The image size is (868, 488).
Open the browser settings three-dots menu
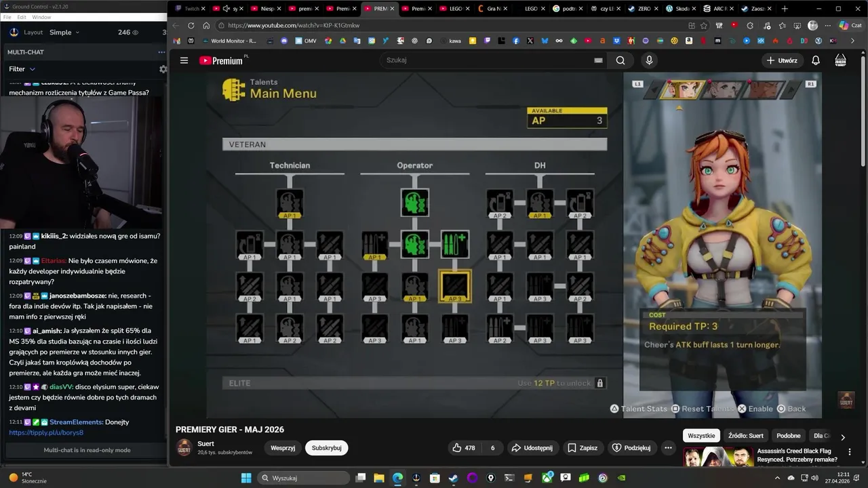827,26
